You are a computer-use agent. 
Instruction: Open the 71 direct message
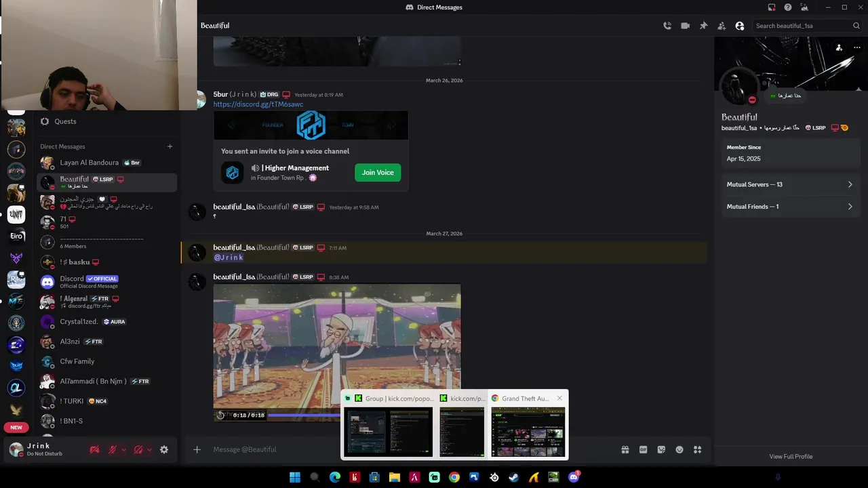tap(107, 222)
